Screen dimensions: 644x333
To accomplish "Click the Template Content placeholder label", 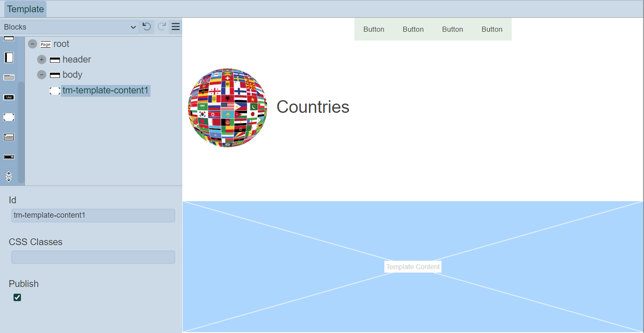I will [x=413, y=267].
